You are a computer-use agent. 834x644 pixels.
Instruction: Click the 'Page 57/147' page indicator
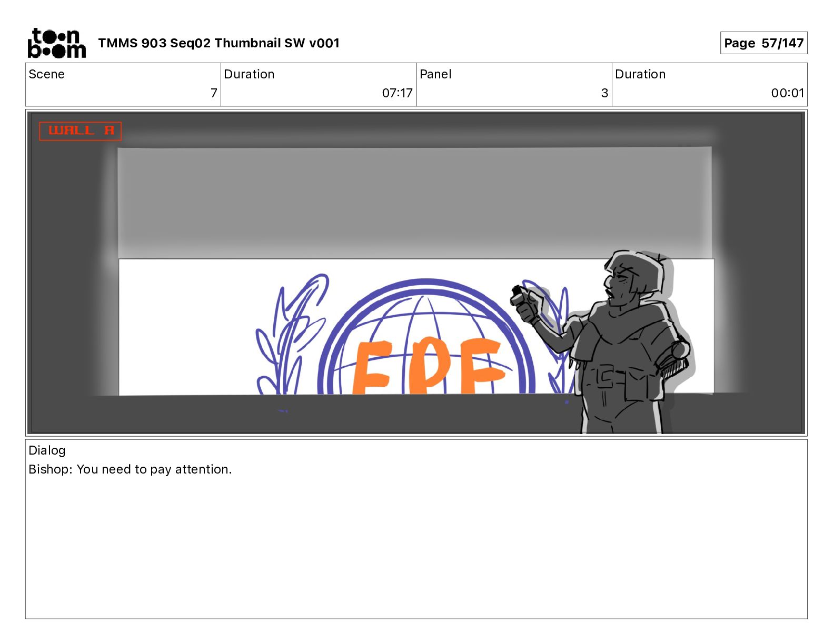coord(763,43)
